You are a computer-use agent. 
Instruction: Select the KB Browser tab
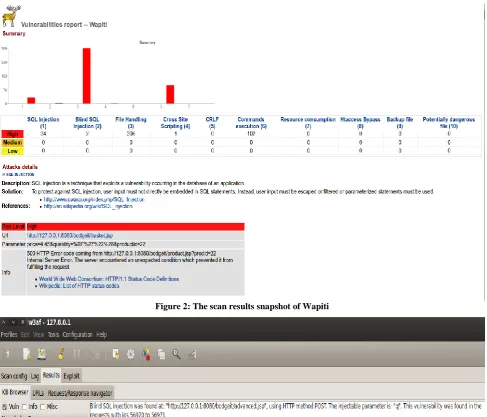pyautogui.click(x=15, y=392)
